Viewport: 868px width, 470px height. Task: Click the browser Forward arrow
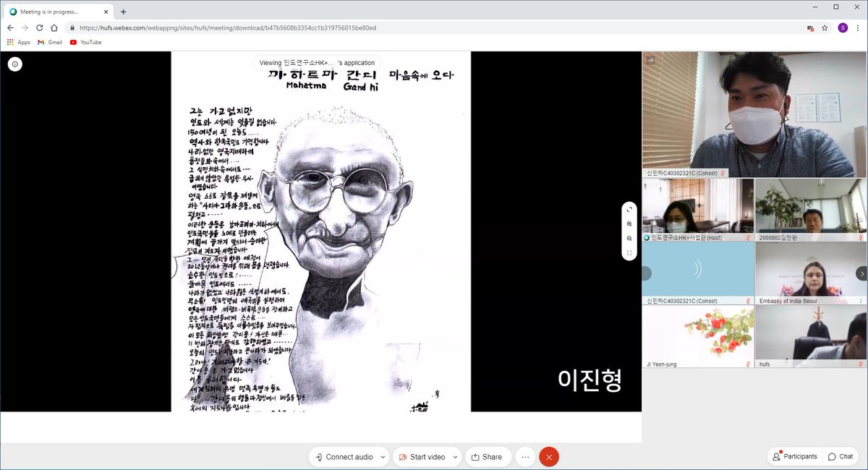click(x=25, y=27)
